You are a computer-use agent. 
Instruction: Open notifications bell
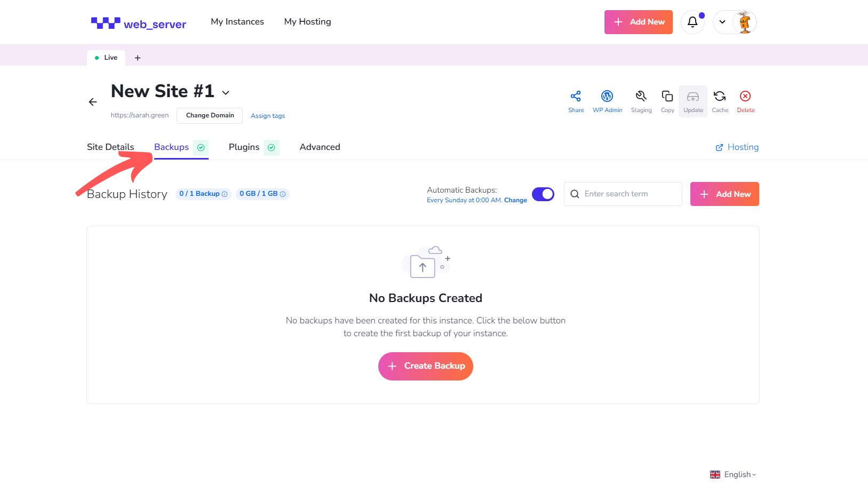pyautogui.click(x=692, y=22)
